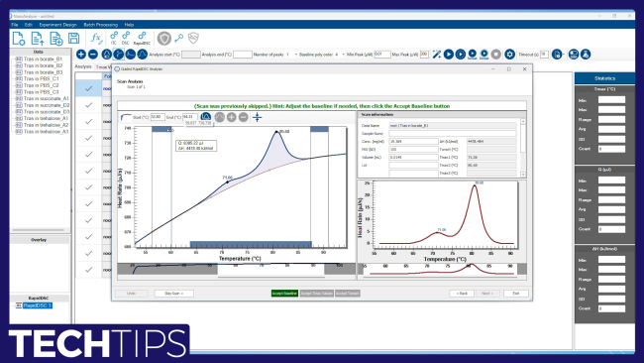This screenshot has height=363, width=644.
Task: Click the highlighted bell-curve peak icon in the toolbar
Action: click(x=119, y=54)
